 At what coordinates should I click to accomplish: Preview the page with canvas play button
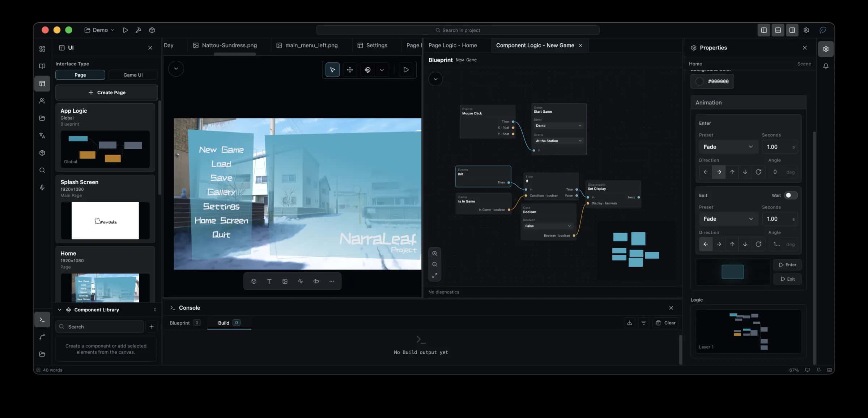[x=406, y=70]
